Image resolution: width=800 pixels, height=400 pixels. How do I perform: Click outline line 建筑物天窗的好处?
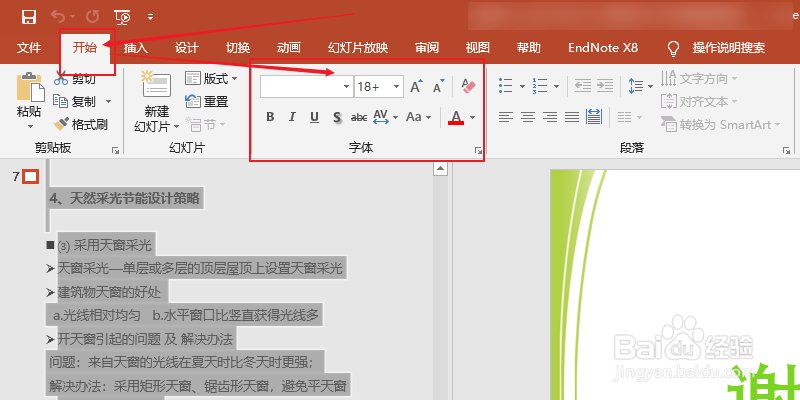(x=109, y=292)
